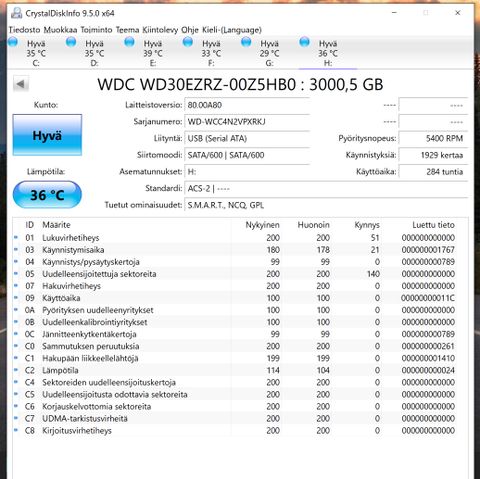Screen dimensions: 480x479
Task: Click the 36 °C temperature button
Action: coord(47,195)
